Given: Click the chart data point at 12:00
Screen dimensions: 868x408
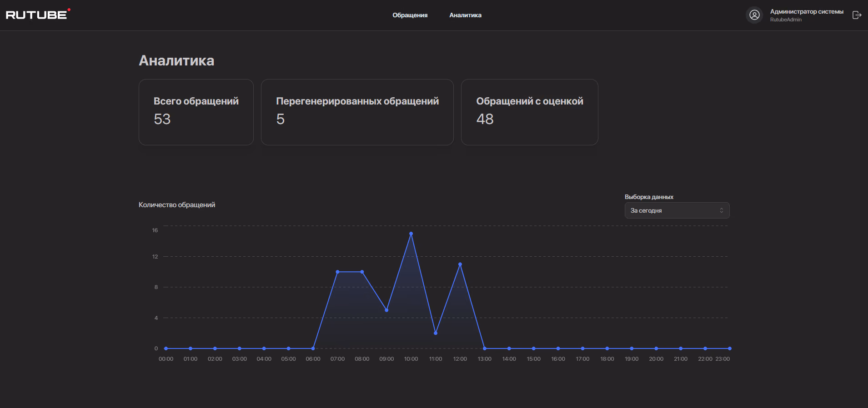Looking at the screenshot, I should coord(460,264).
